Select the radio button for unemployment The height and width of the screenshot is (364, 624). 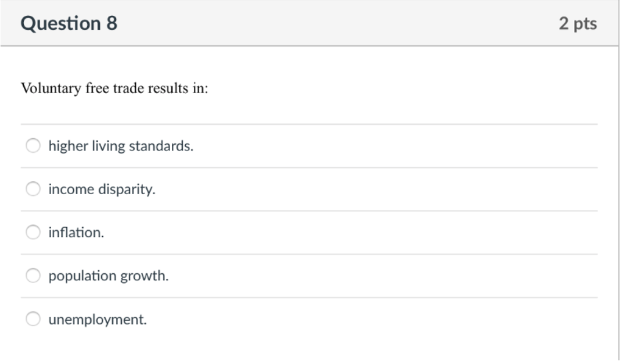click(x=32, y=318)
